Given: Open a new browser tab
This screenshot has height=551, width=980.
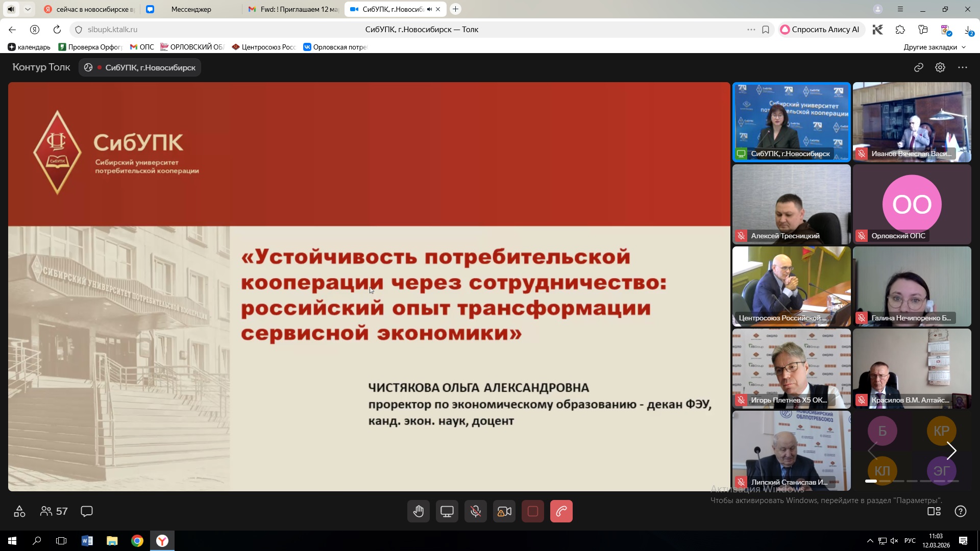Looking at the screenshot, I should tap(456, 9).
